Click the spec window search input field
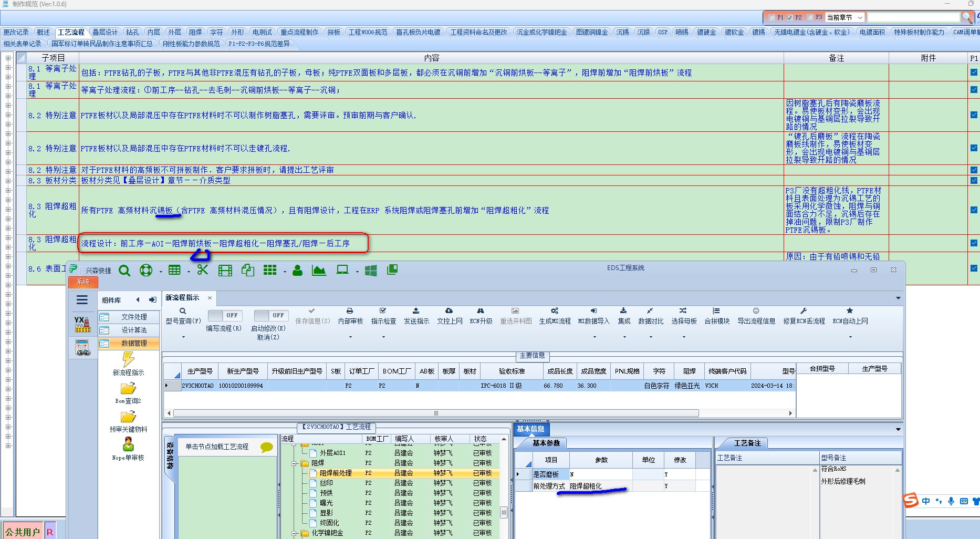 coord(913,17)
